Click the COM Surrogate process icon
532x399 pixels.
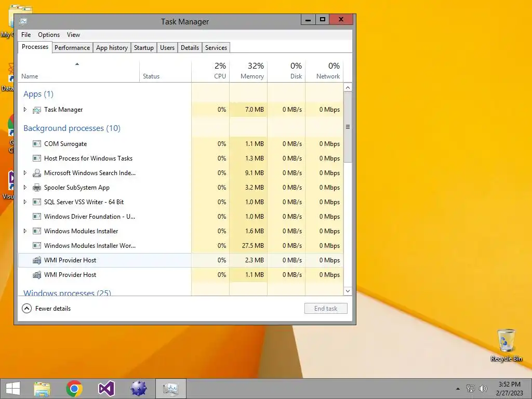37,144
